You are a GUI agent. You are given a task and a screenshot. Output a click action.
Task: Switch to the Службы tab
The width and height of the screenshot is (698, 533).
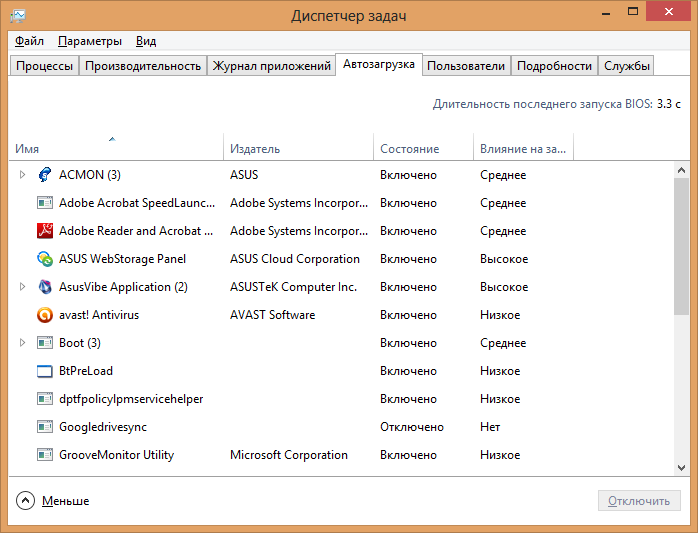626,66
